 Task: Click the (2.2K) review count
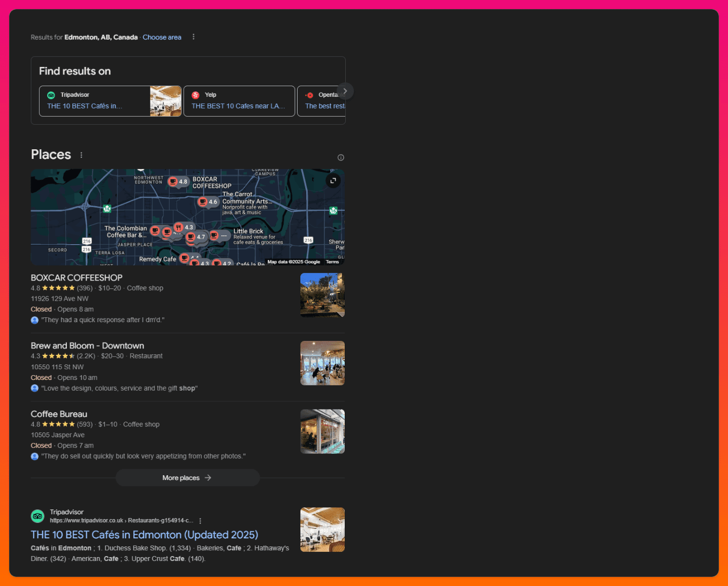click(x=86, y=356)
